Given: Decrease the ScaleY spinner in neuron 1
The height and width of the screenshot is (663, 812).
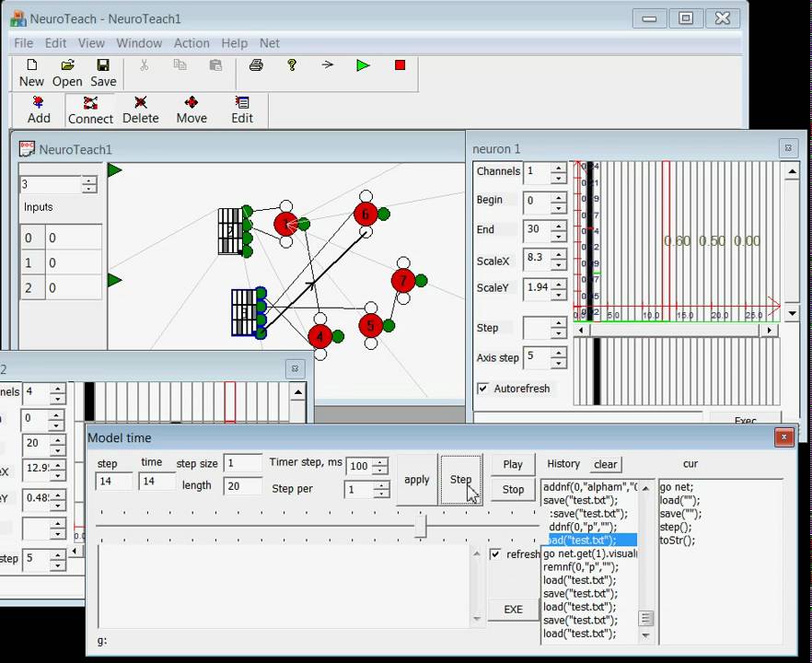Looking at the screenshot, I should 558,296.
